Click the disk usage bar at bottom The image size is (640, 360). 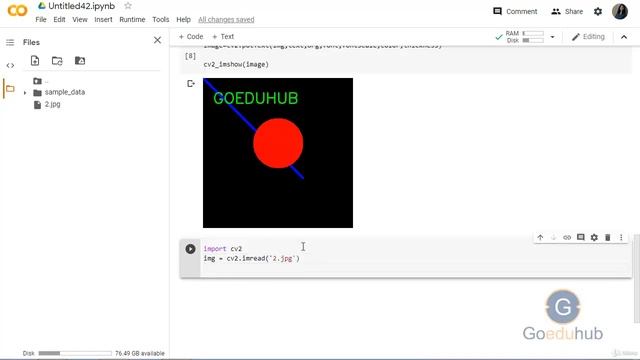coord(75,353)
